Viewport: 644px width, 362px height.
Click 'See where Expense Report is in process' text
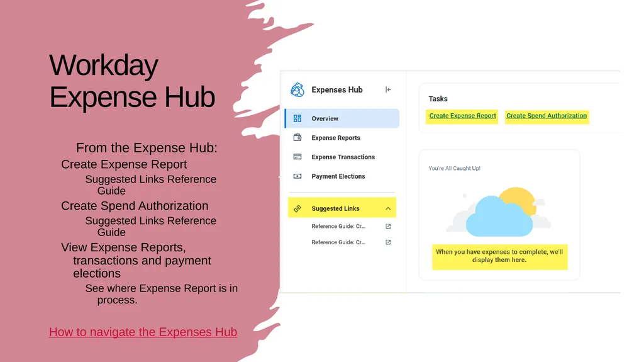point(162,294)
